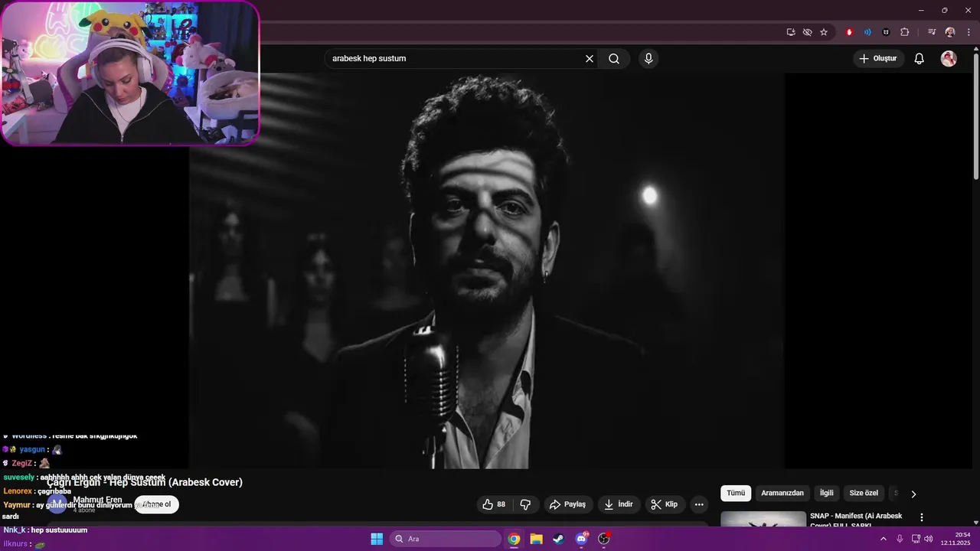Start voice search with microphone icon
The height and width of the screenshot is (551, 980).
(x=648, y=59)
